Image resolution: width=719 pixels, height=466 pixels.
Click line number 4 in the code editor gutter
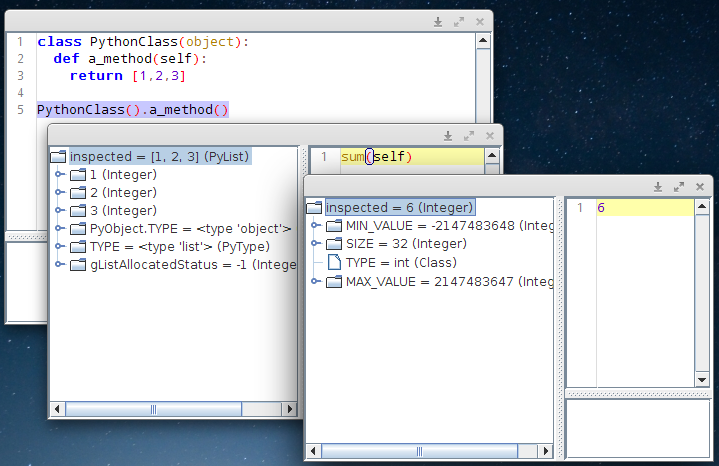click(x=20, y=93)
